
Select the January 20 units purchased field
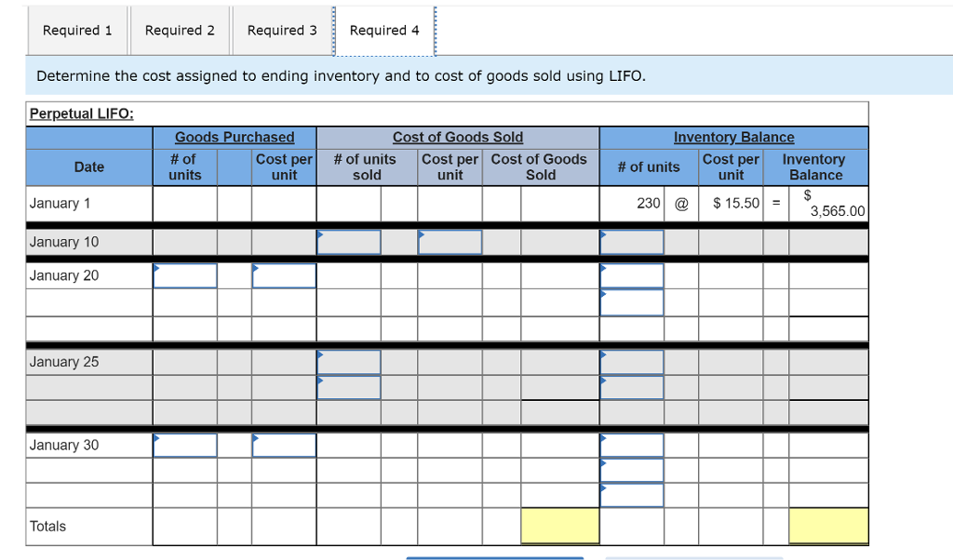(184, 275)
